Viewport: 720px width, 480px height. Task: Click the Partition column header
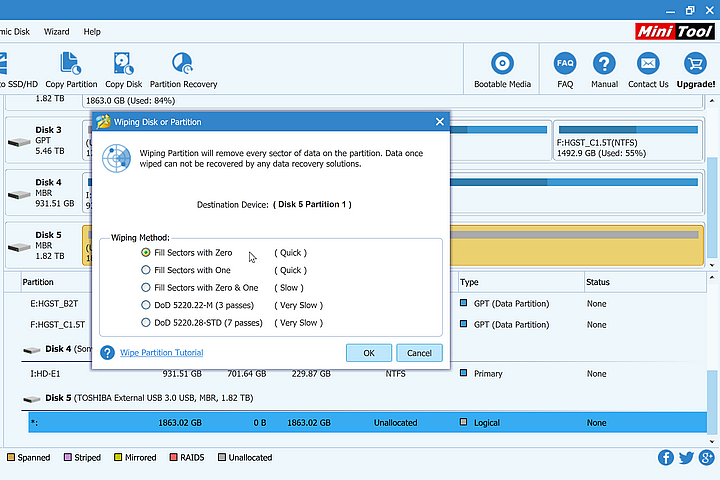pyautogui.click(x=38, y=282)
